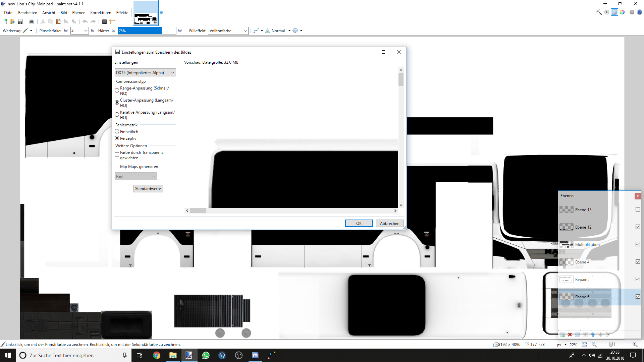Click the Save floppy disk toolbar icon
This screenshot has width=644, height=362.
(20, 21)
